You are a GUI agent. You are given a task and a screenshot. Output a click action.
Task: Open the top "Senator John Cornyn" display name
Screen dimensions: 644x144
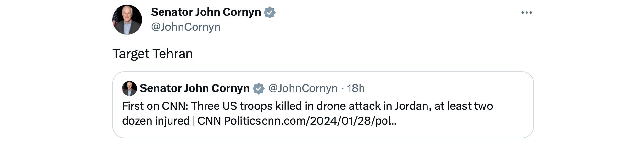pos(206,12)
